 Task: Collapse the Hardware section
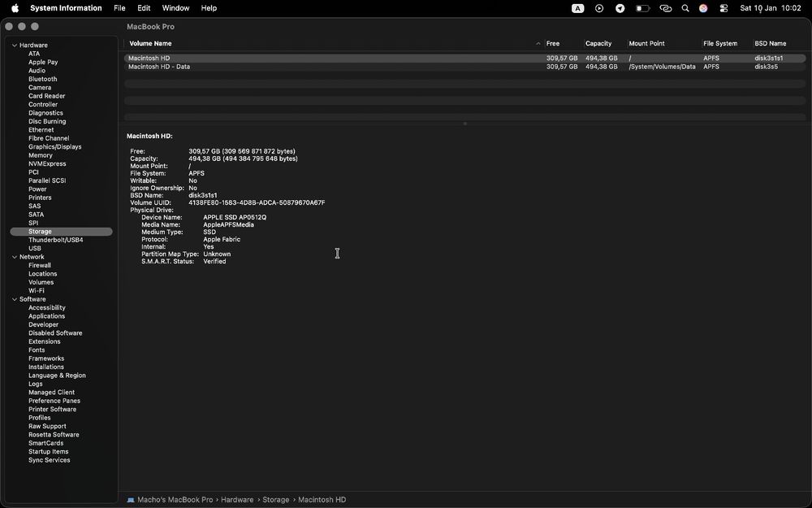pos(15,45)
